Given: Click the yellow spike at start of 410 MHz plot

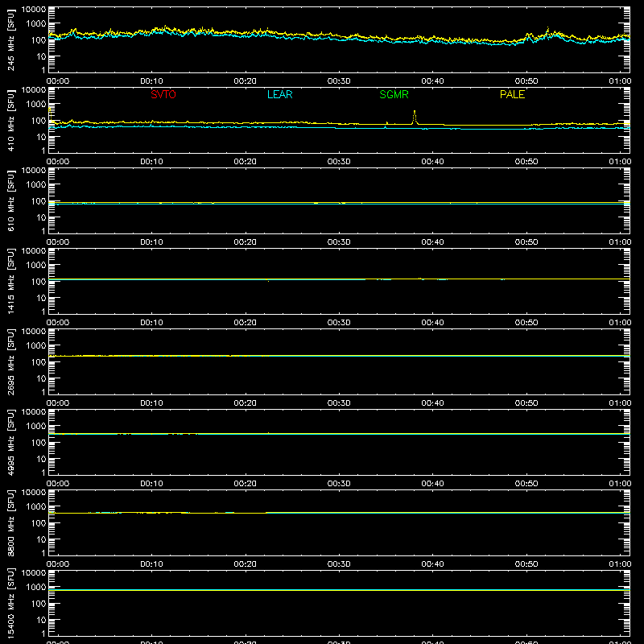Looking at the screenshot, I should (50, 114).
